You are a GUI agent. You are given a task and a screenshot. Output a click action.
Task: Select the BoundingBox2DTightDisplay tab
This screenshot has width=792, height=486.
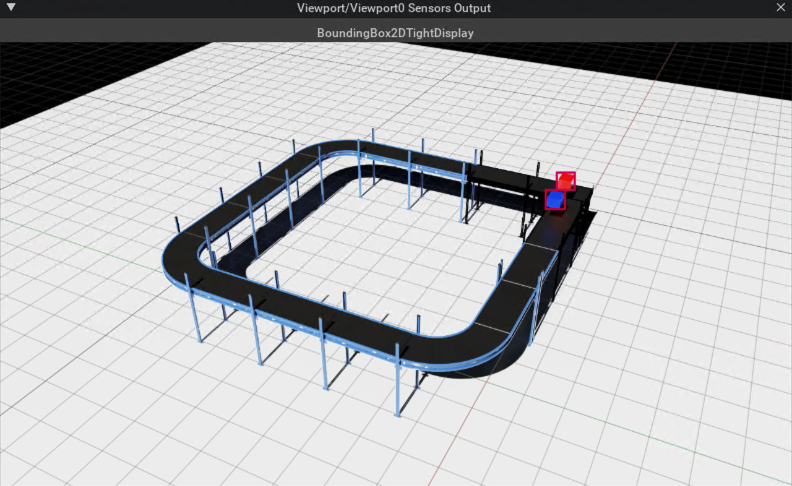click(x=395, y=33)
